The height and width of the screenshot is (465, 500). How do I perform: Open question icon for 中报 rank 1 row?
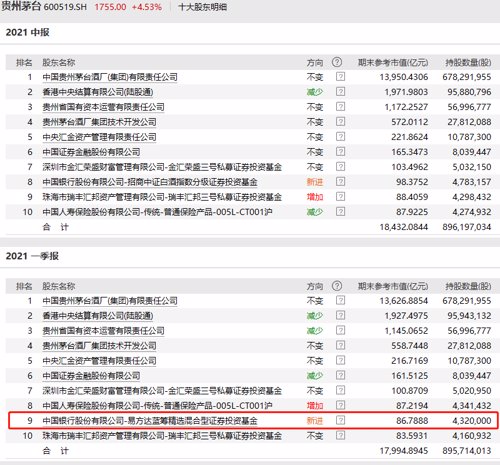click(340, 77)
